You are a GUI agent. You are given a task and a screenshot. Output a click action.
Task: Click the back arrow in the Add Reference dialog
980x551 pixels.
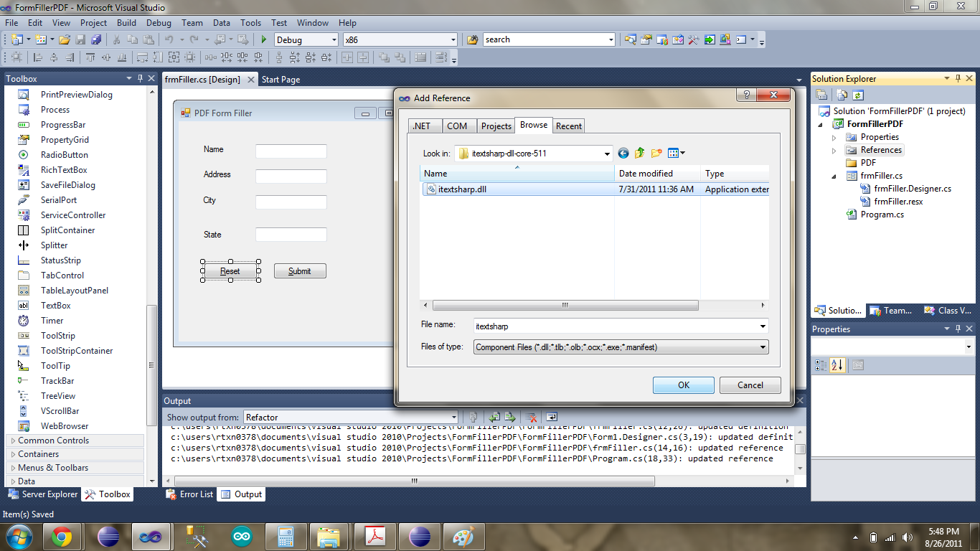point(623,153)
